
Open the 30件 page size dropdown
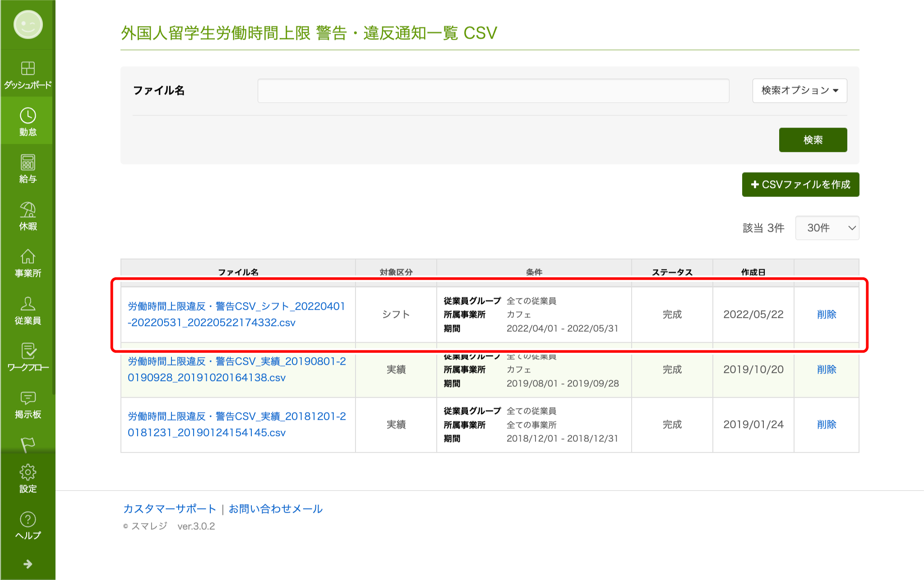click(x=827, y=228)
